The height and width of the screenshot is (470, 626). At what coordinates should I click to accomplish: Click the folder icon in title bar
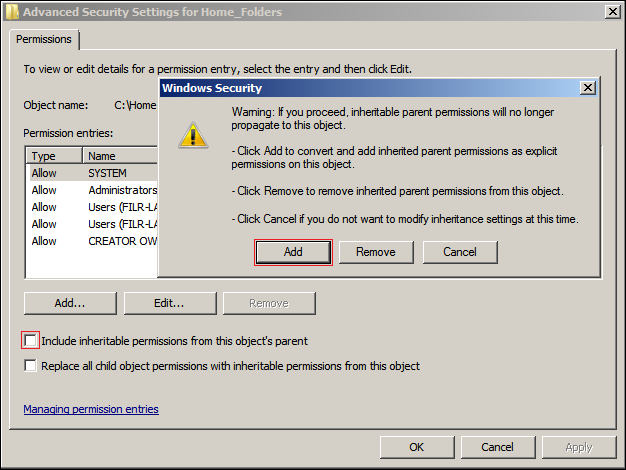click(x=11, y=12)
